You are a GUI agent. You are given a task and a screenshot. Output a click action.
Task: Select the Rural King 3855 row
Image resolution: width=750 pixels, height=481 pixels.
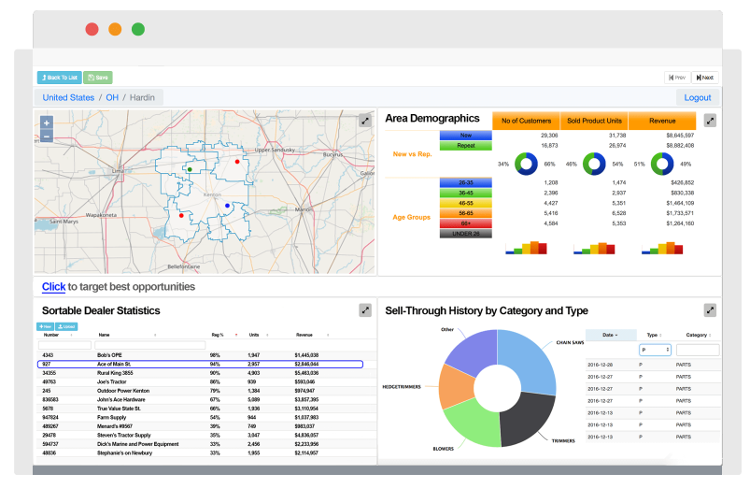click(x=206, y=373)
